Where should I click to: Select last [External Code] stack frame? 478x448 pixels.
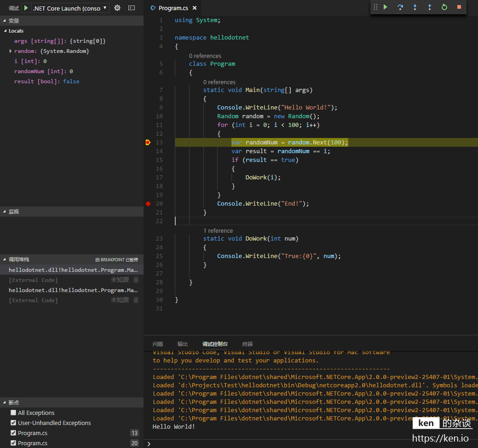(72, 300)
